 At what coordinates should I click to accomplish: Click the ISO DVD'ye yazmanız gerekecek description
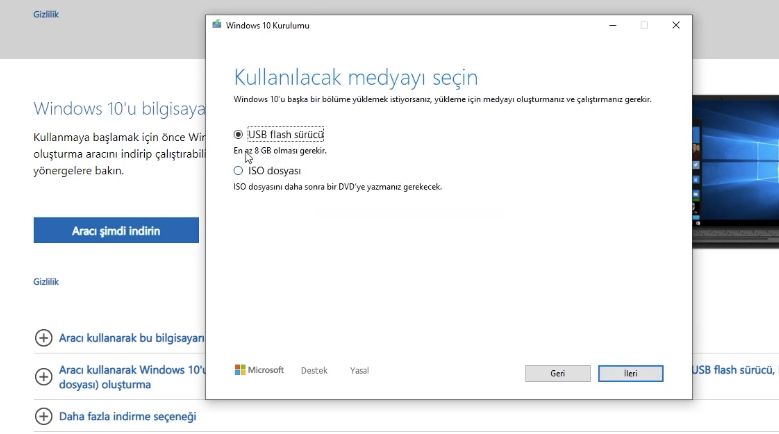pos(337,187)
